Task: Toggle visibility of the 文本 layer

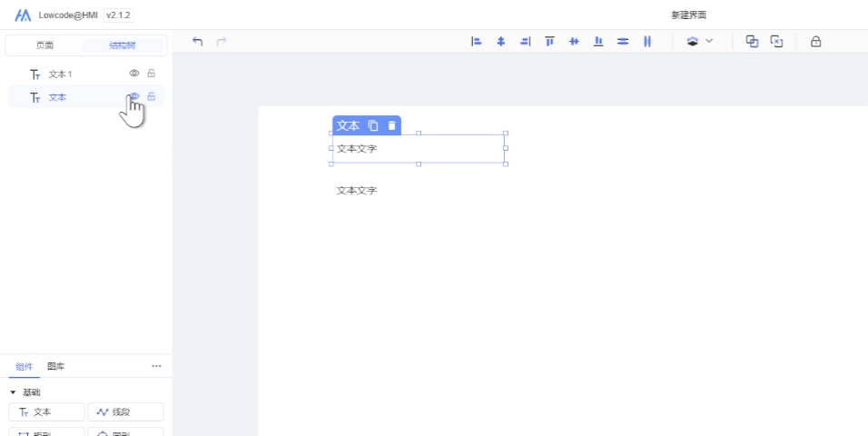Action: (134, 96)
